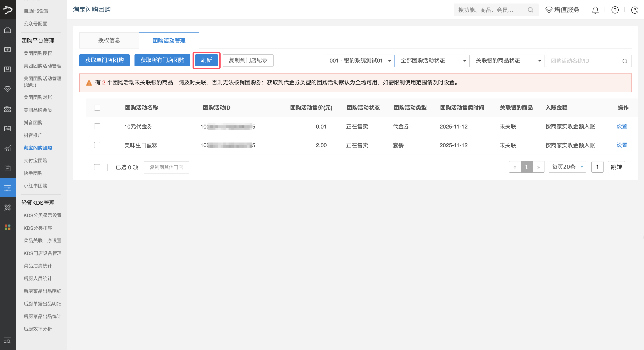Open 抖音团购 in the sidebar menu
Viewport: 644px width, 350px height.
click(33, 123)
